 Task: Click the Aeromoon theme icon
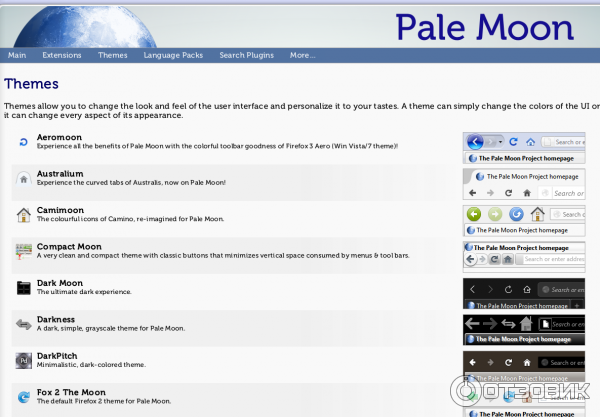tap(23, 142)
